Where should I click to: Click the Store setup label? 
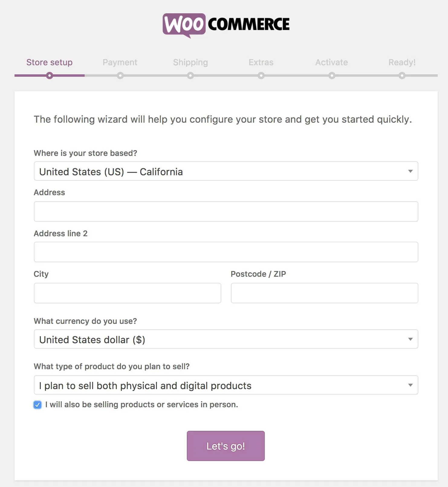[50, 62]
